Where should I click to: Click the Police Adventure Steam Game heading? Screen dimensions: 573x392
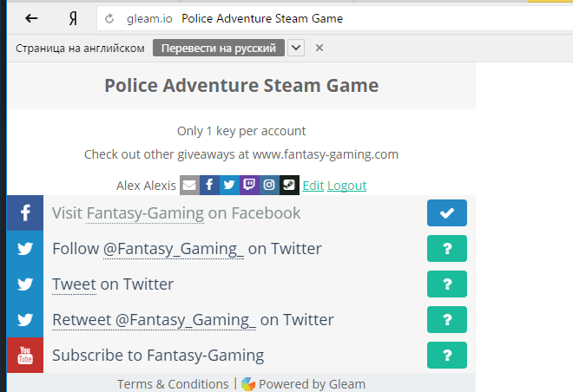(241, 85)
